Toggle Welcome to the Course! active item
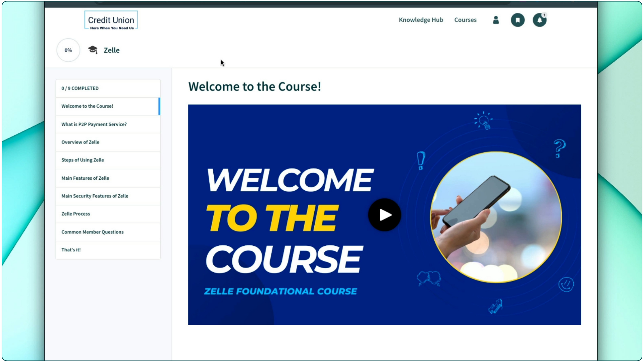This screenshot has height=362, width=644. click(x=108, y=106)
